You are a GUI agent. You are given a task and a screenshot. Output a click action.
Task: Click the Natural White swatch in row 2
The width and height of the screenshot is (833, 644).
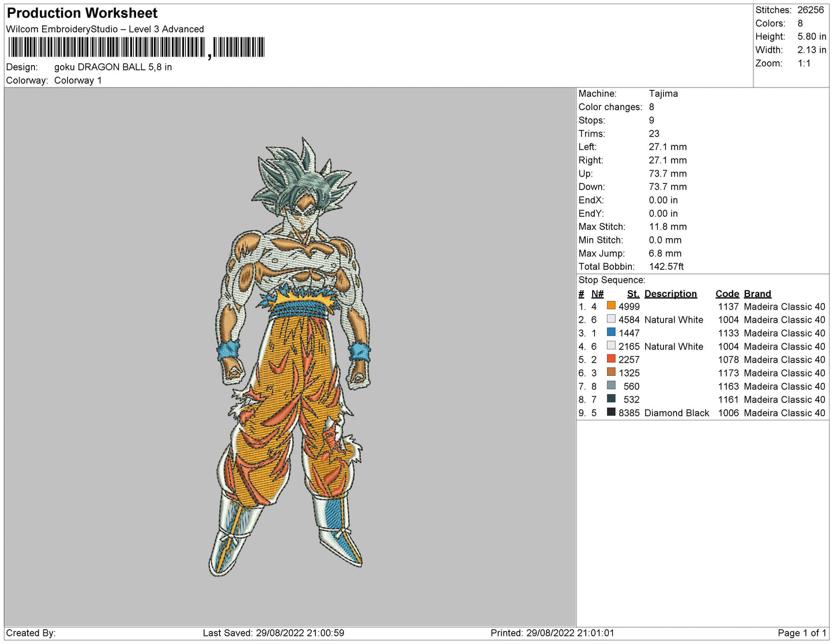pos(611,319)
